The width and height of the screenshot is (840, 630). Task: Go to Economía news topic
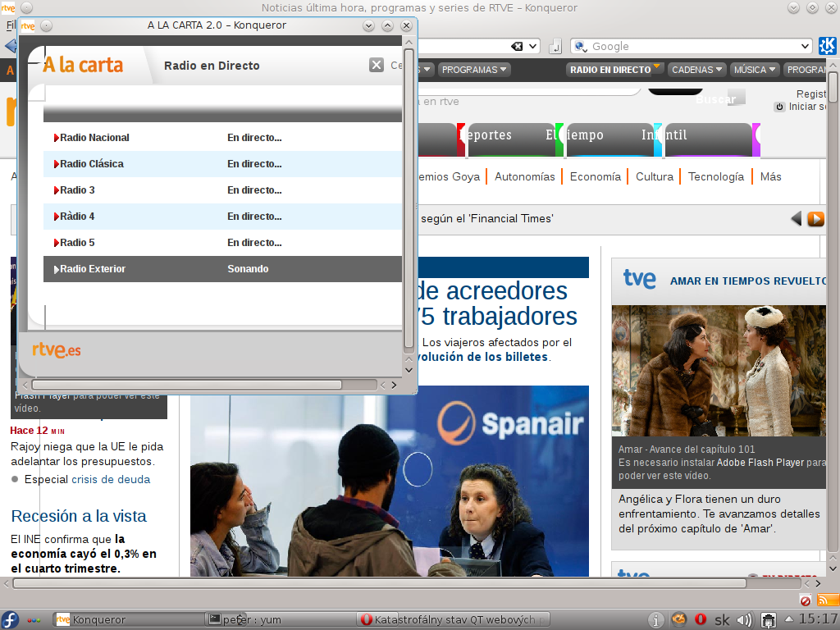(596, 177)
